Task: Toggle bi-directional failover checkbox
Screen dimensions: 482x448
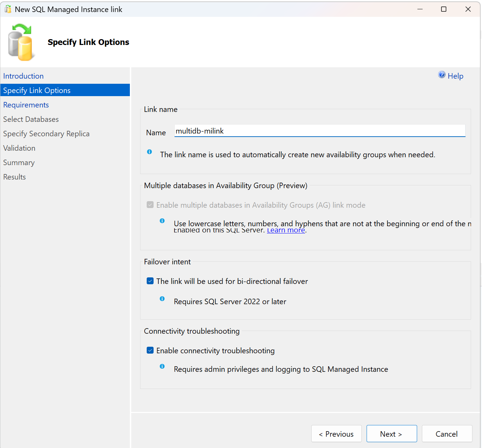Action: tap(150, 281)
